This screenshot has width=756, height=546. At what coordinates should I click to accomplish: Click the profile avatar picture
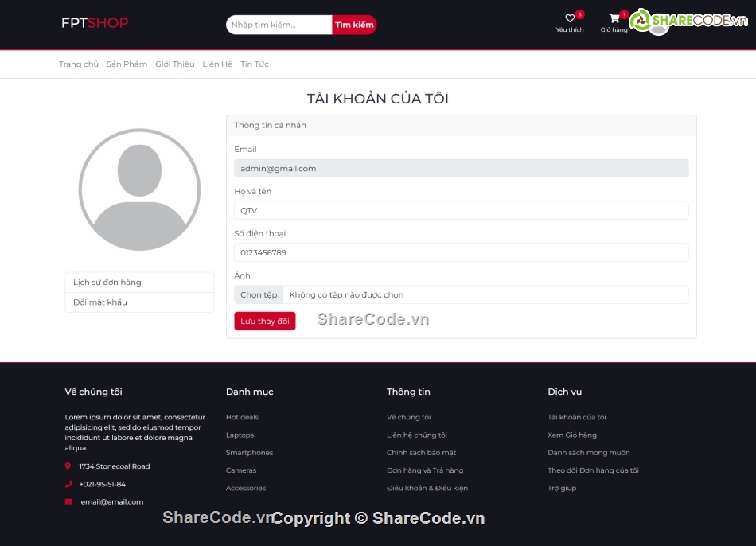(139, 189)
